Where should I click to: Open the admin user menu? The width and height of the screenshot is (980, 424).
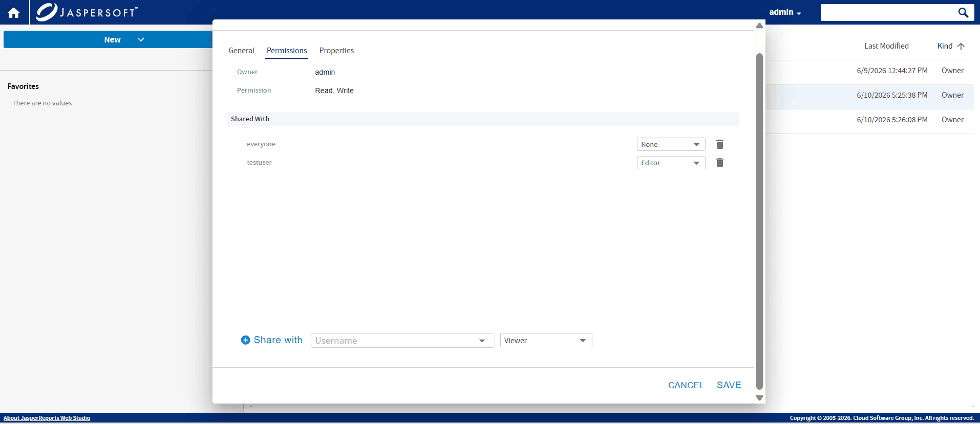coord(785,12)
